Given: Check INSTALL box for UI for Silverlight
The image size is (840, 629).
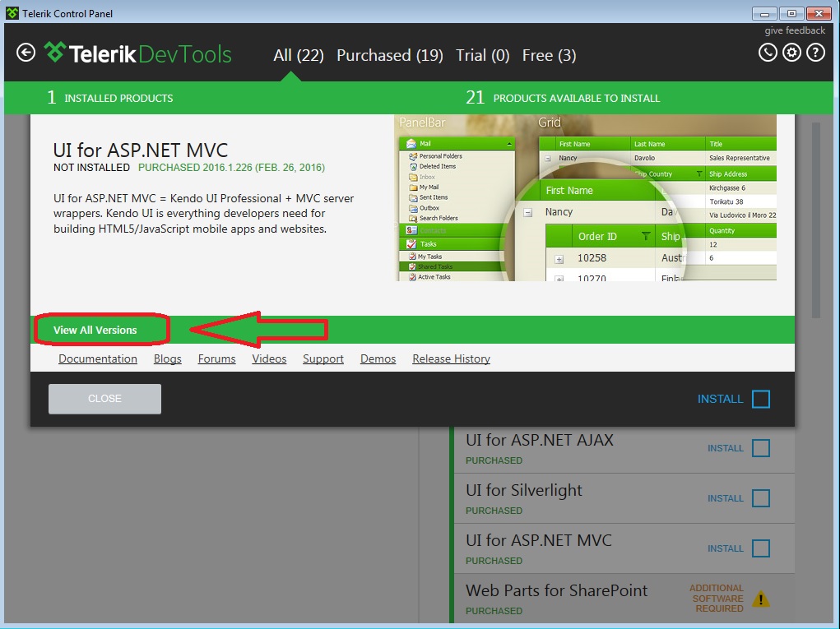Looking at the screenshot, I should tap(761, 498).
